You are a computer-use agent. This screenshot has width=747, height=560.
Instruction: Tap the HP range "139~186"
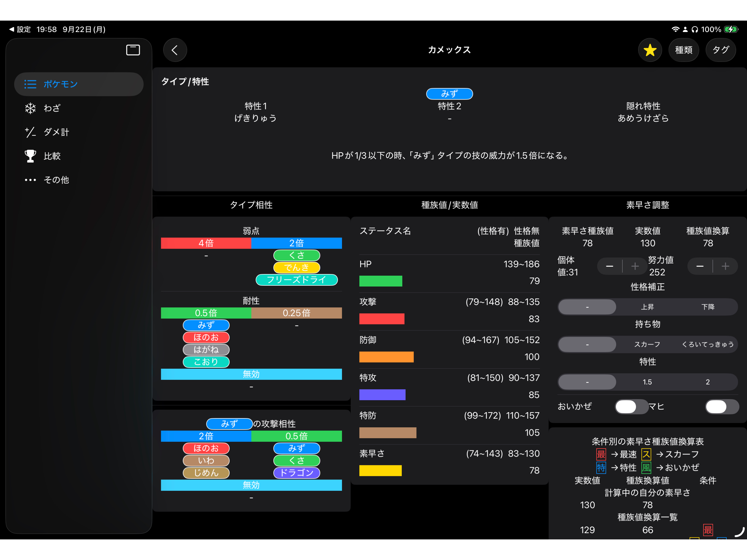pos(521,264)
